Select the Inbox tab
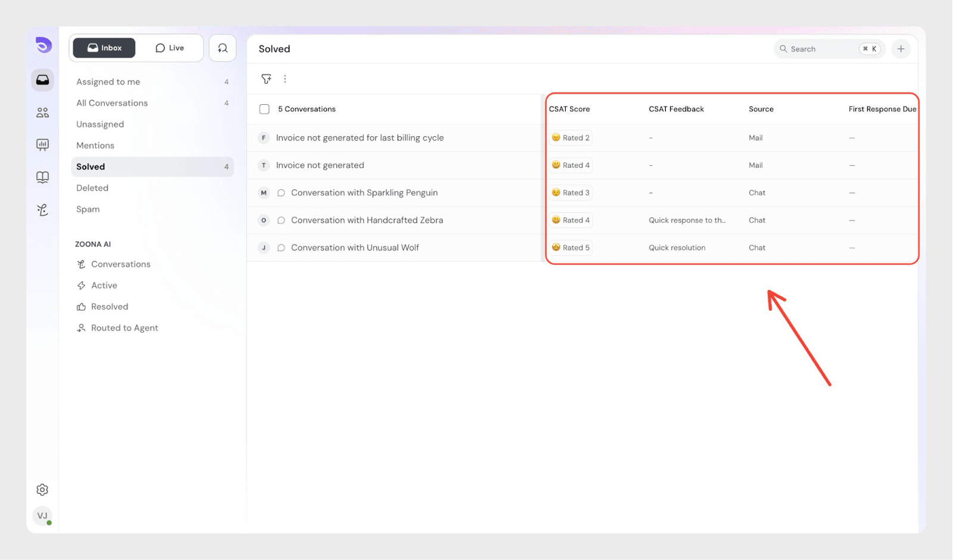This screenshot has height=560, width=953. click(x=104, y=48)
